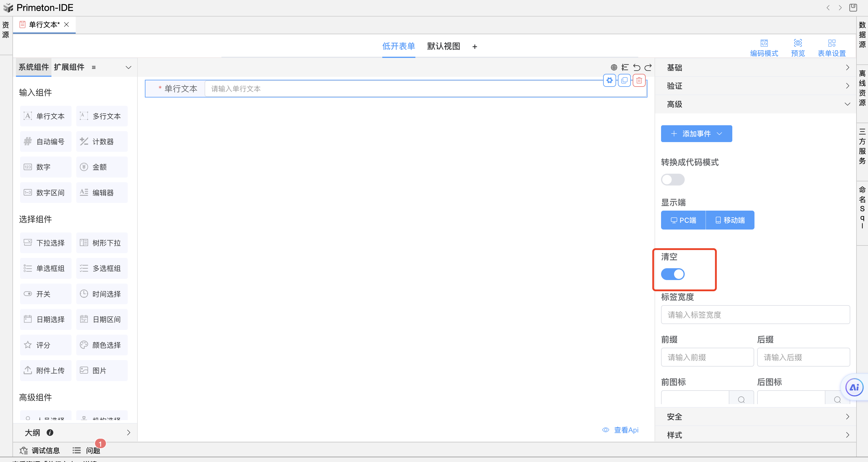Screen dimensions: 868x462
Task: Open 表单设置 form settings
Action: [831, 48]
